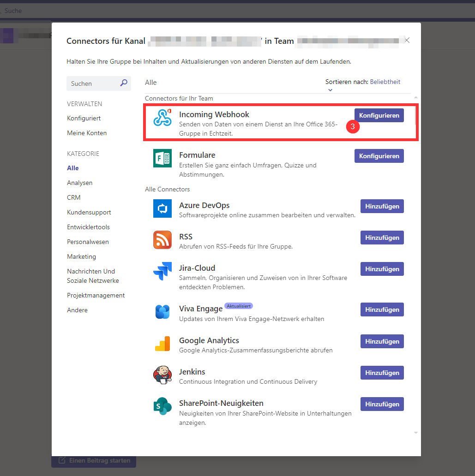Select the Kundensupport category

click(x=89, y=213)
